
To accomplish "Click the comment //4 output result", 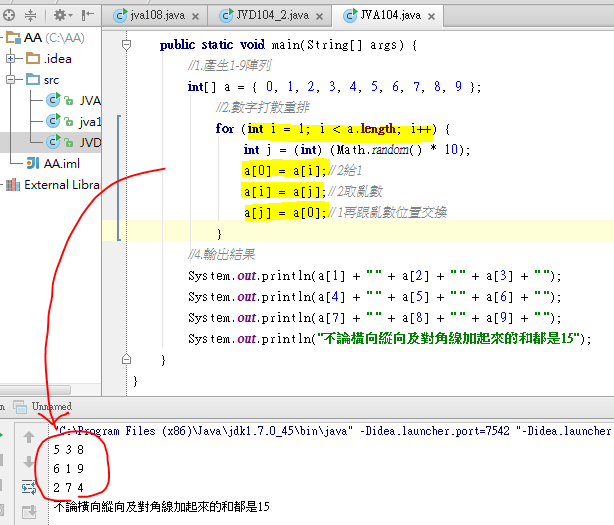I will [x=221, y=254].
